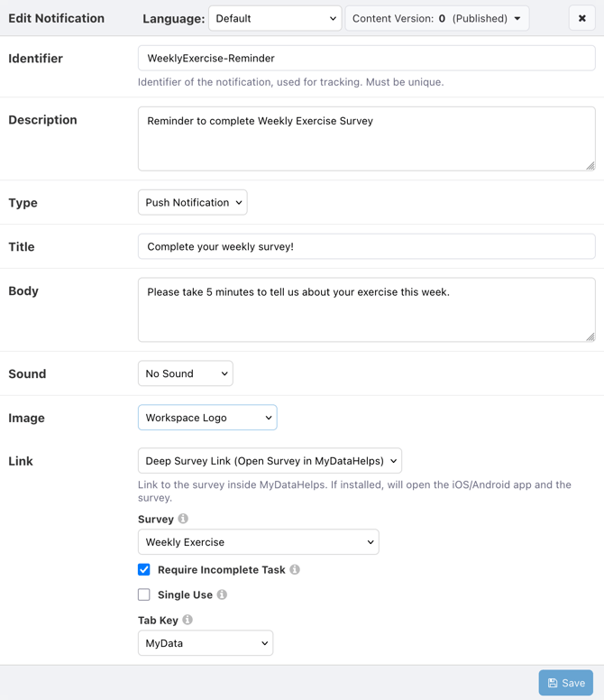Image resolution: width=604 pixels, height=700 pixels.
Task: Open the Type dropdown showing Push Notification
Action: pos(193,202)
